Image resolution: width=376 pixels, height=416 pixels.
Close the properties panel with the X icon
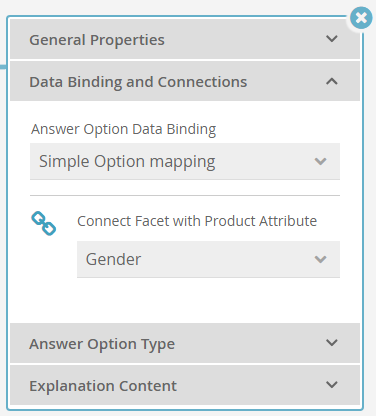pyautogui.click(x=361, y=18)
